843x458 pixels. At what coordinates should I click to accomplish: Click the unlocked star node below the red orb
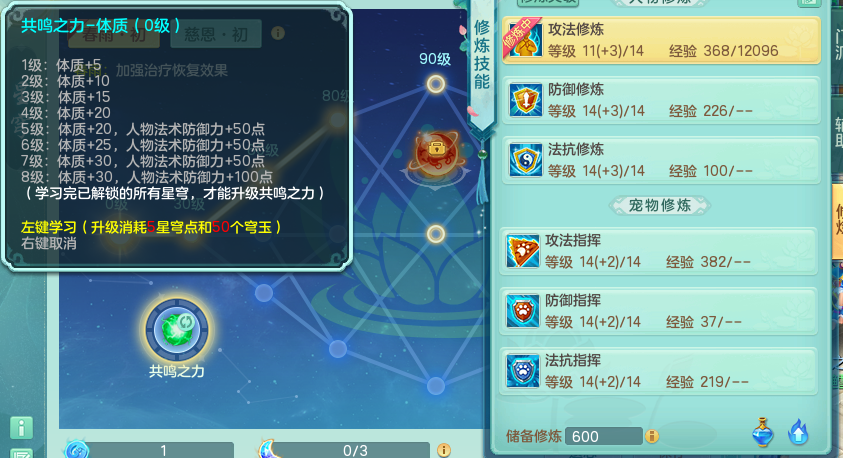tap(435, 234)
